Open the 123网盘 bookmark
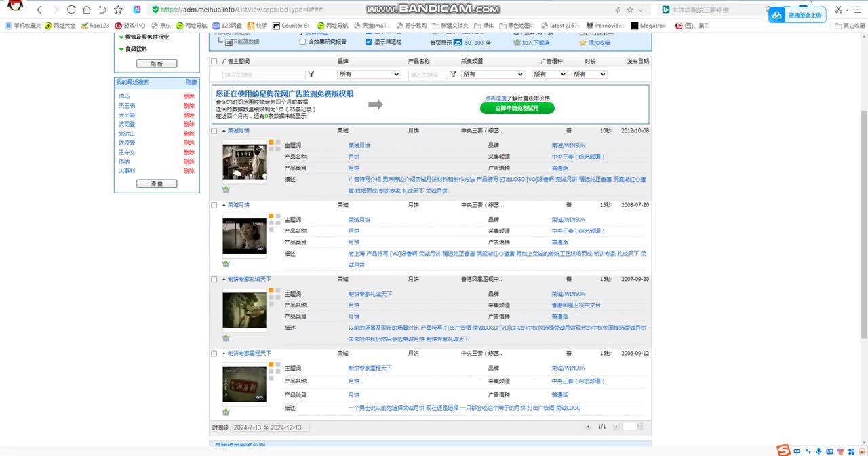 point(227,26)
